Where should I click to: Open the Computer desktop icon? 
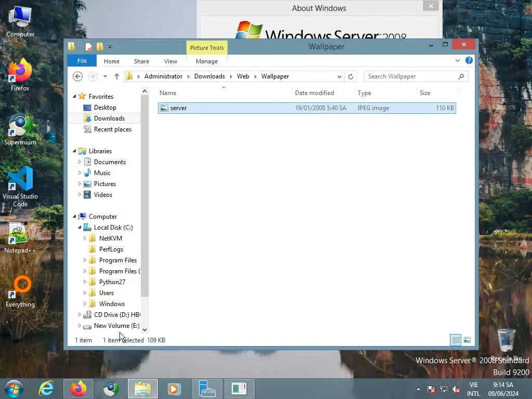click(x=20, y=21)
